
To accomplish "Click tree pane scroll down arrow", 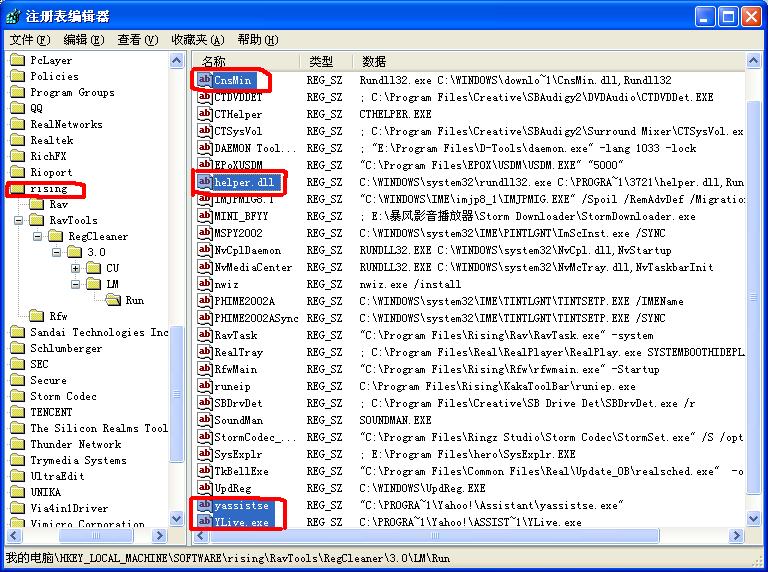I will (176, 518).
